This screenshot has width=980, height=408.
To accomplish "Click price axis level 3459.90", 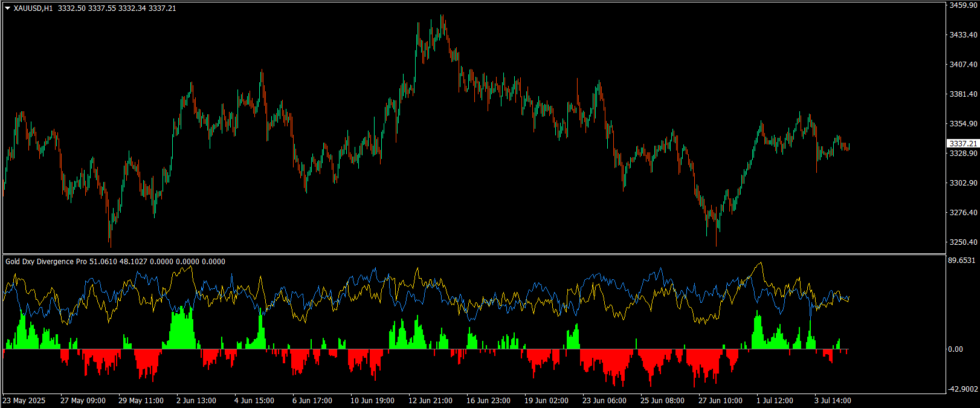I will point(964,5).
